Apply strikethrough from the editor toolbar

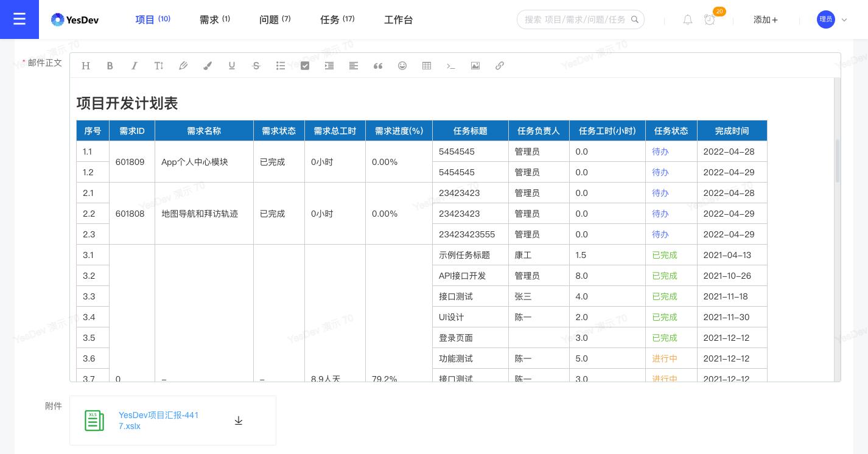point(256,65)
